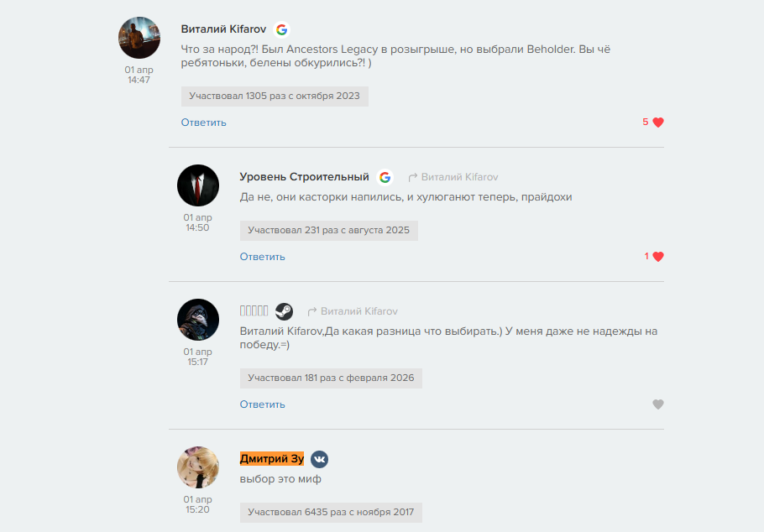Reply to Виталий Kifarov's top comment

[x=204, y=123]
